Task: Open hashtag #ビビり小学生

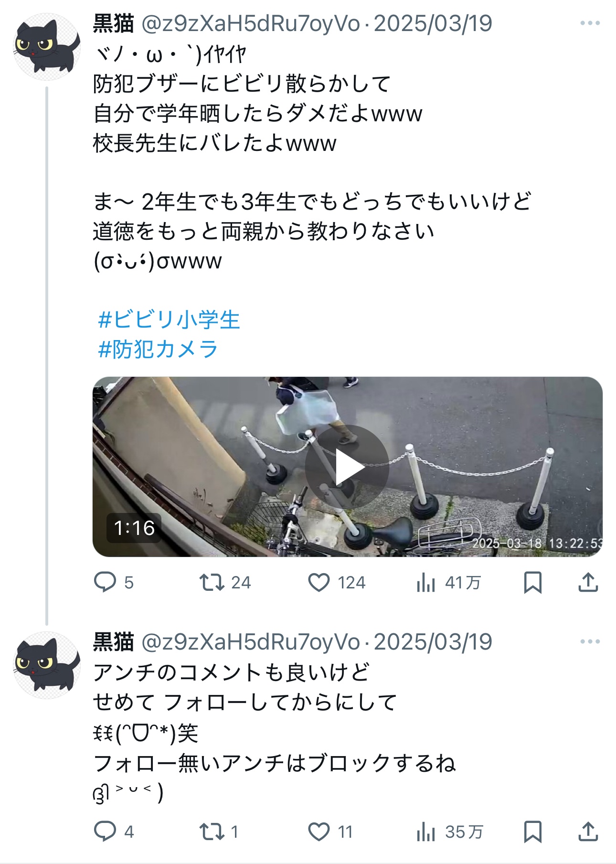Action: tap(169, 320)
